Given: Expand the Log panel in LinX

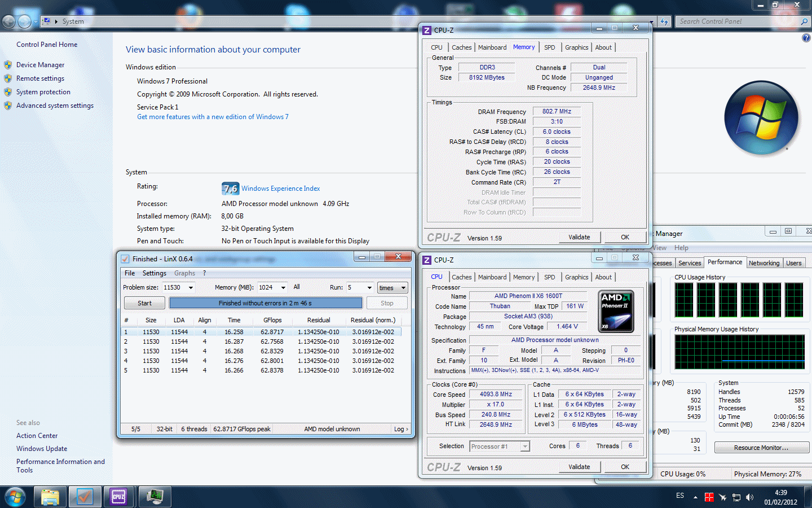Looking at the screenshot, I should pos(401,430).
